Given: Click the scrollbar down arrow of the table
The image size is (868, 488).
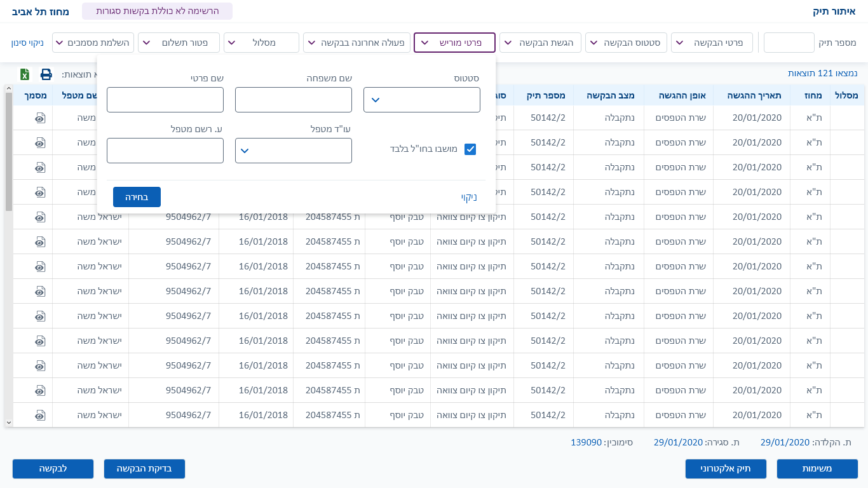Looking at the screenshot, I should tap(8, 422).
